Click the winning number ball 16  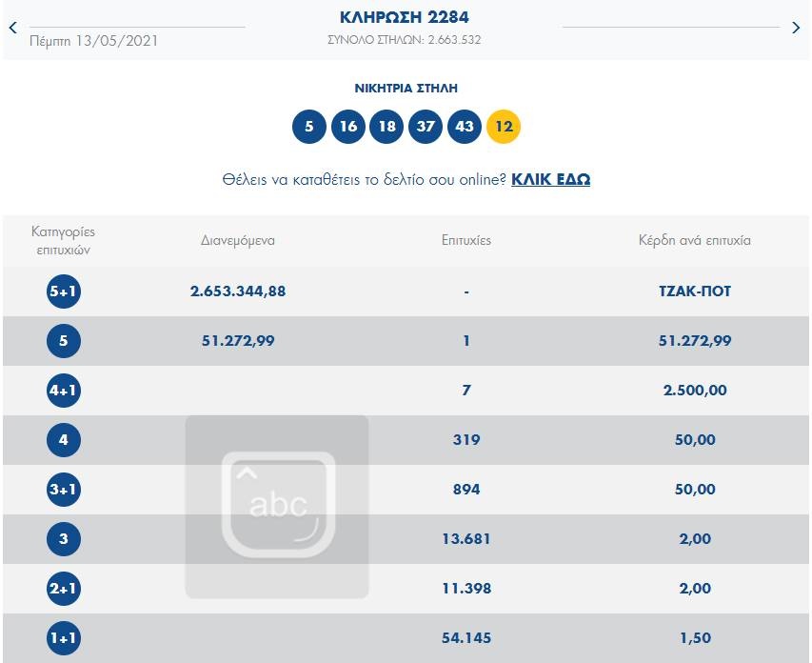point(347,127)
